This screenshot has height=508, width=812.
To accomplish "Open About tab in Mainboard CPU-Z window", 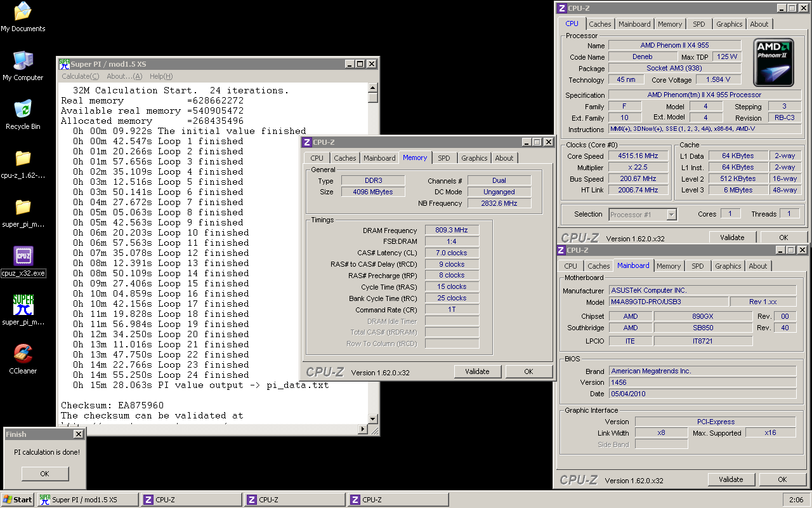I will (758, 266).
